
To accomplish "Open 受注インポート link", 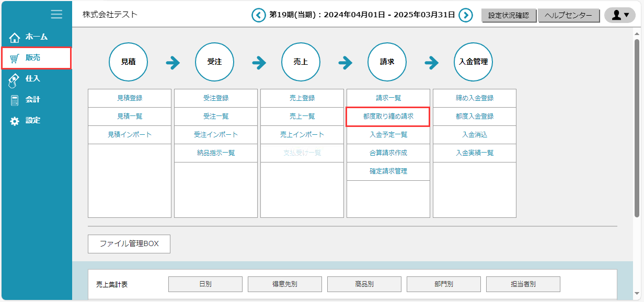I will click(216, 135).
